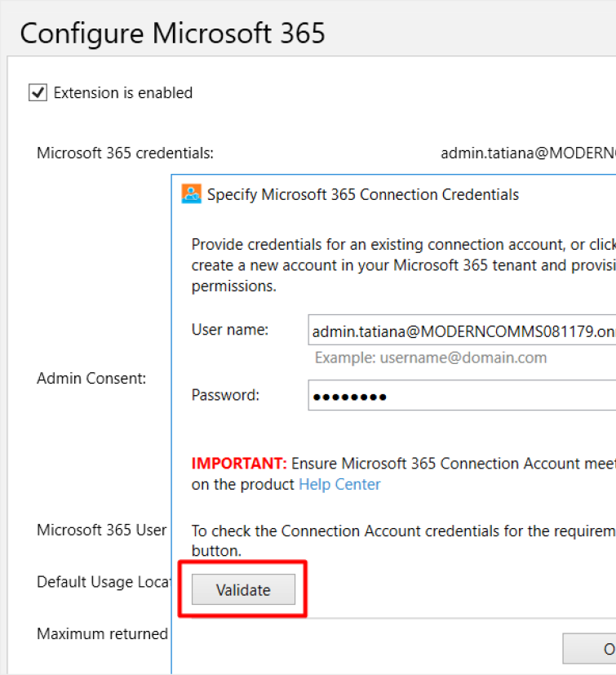Click into the Password field

pyautogui.click(x=462, y=395)
